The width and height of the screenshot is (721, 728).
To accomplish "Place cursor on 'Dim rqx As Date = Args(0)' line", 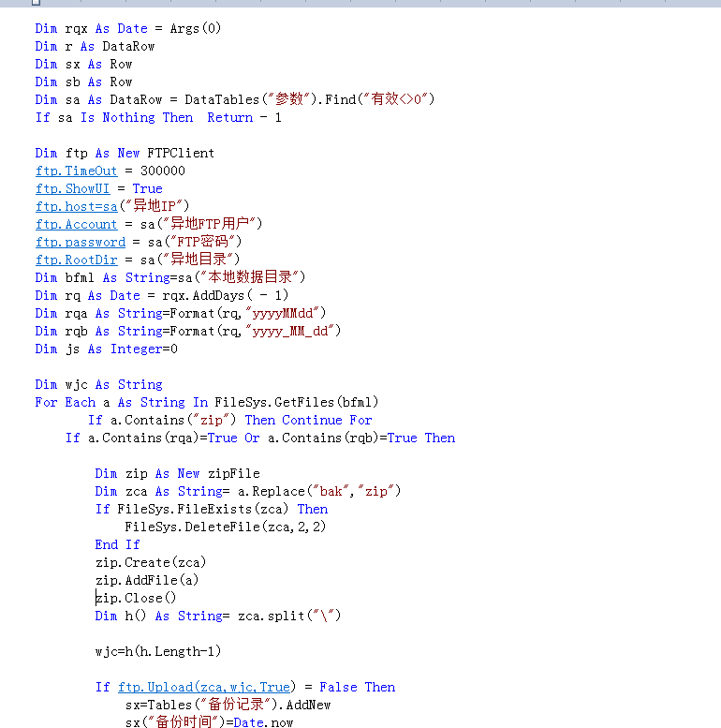I will point(128,28).
